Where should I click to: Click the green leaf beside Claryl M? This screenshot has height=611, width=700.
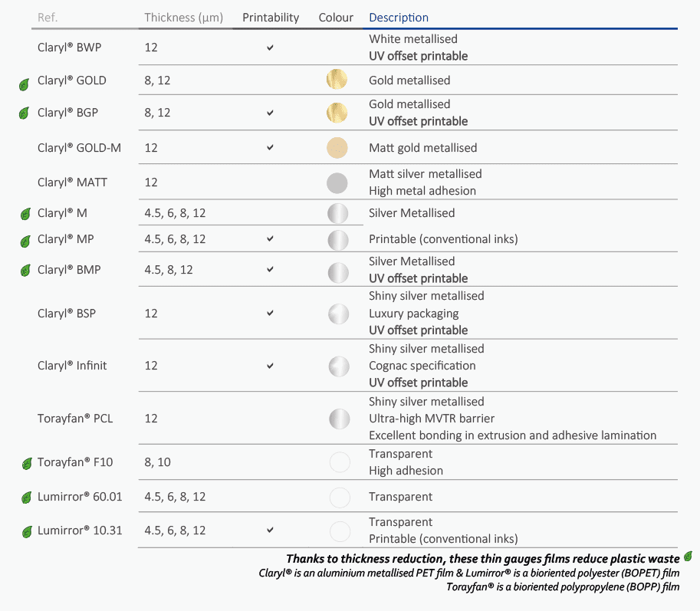(25, 214)
